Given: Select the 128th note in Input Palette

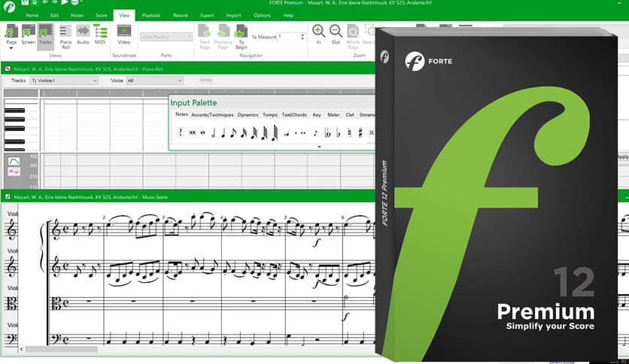Looking at the screenshot, I should pyautogui.click(x=275, y=132).
